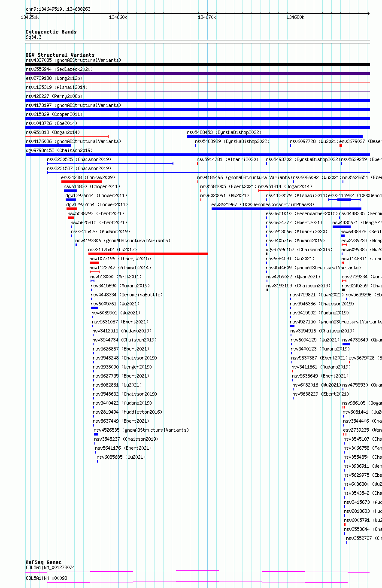This screenshot has width=382, height=588.
Task: Click nsv3117542 (Lu2017) label
Action: click(x=112, y=250)
